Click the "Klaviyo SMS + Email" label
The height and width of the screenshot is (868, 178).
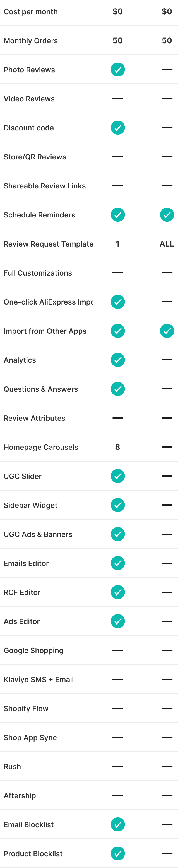click(x=39, y=679)
